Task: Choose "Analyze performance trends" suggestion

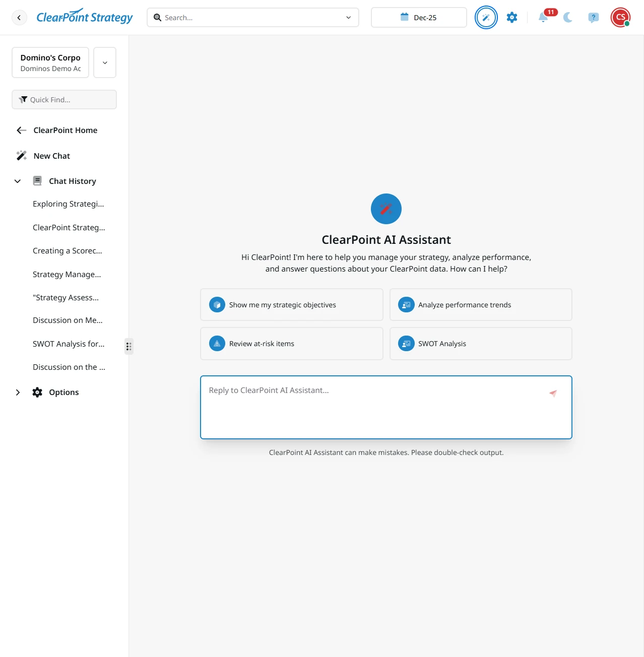Action: pos(481,305)
